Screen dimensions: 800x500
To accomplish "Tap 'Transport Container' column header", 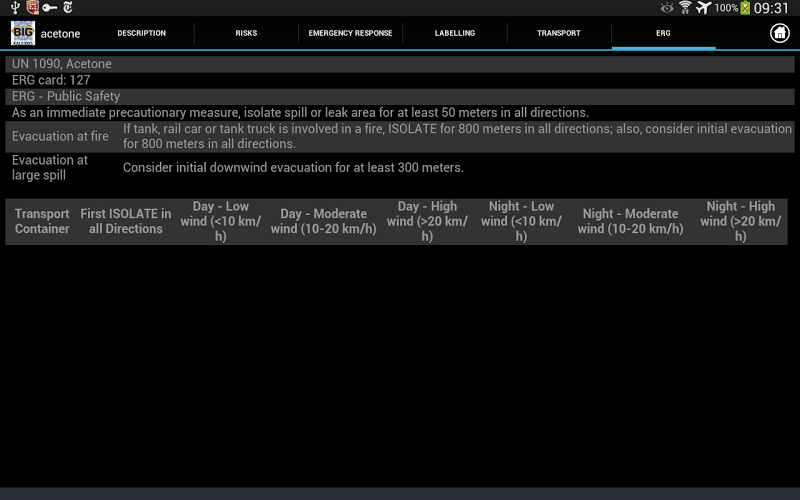I will coord(42,221).
